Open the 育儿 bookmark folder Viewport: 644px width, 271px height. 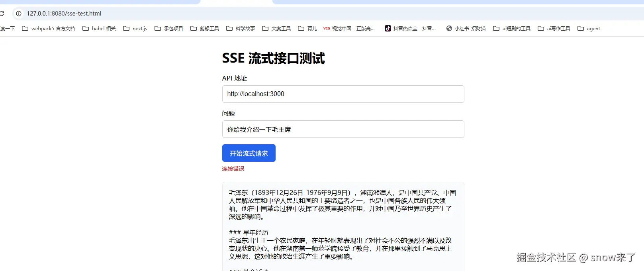(x=307, y=29)
